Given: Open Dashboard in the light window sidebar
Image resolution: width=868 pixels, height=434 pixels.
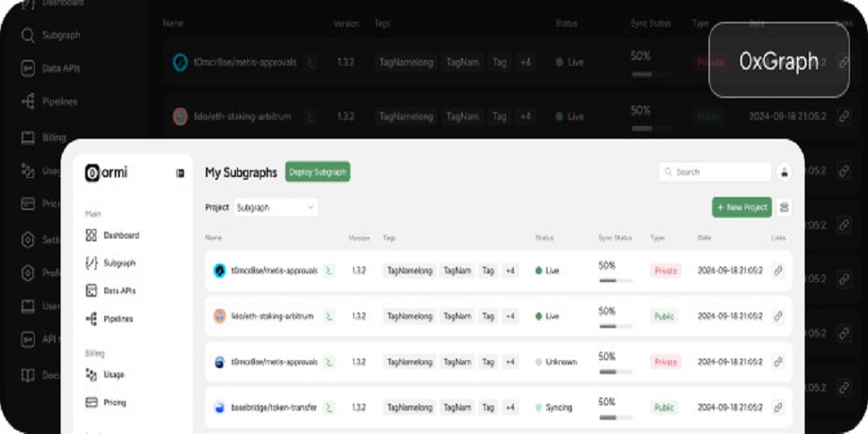Looking at the screenshot, I should click(113, 235).
